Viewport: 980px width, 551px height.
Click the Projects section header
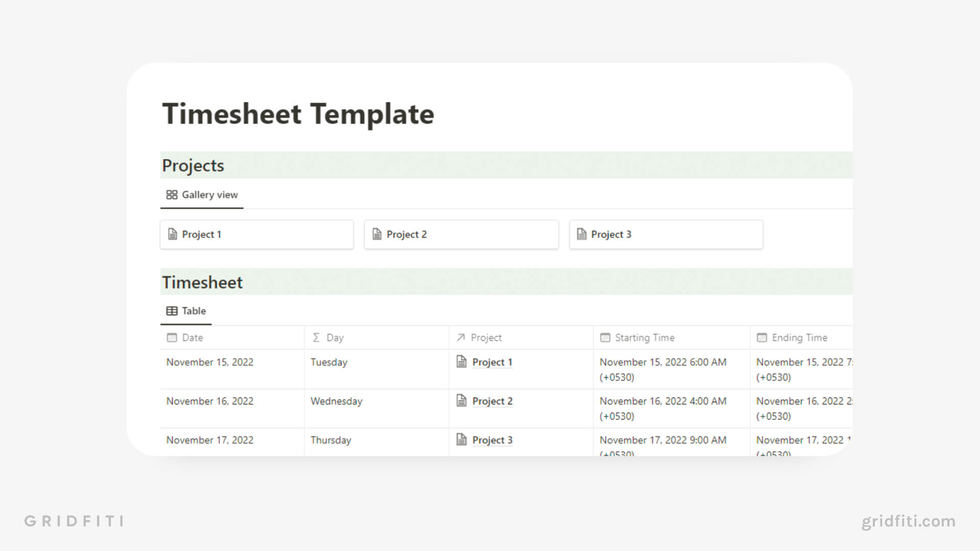(x=192, y=165)
